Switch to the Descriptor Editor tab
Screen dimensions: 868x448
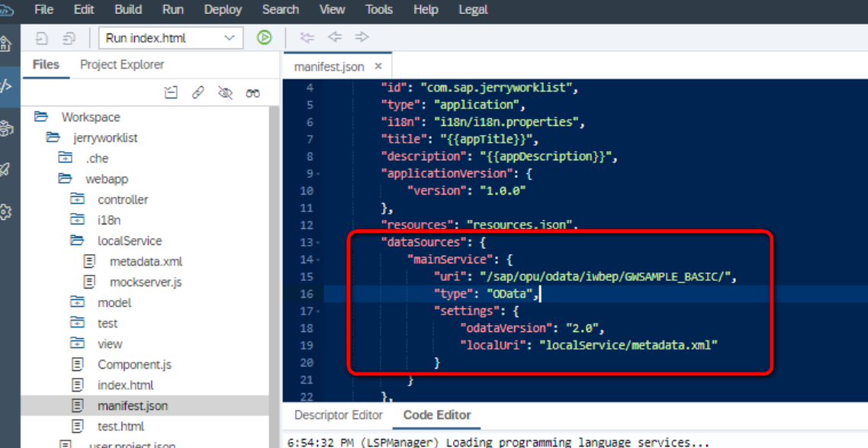pyautogui.click(x=338, y=415)
